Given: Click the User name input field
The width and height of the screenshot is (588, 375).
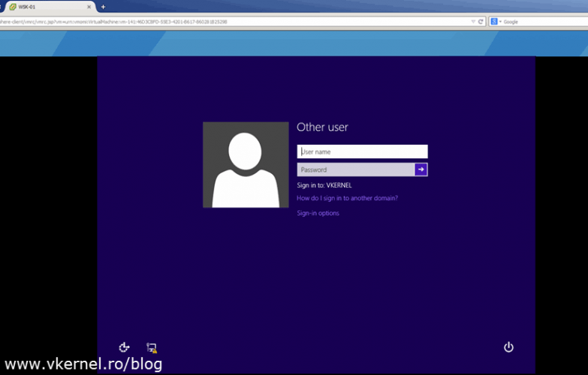Looking at the screenshot, I should [362, 151].
